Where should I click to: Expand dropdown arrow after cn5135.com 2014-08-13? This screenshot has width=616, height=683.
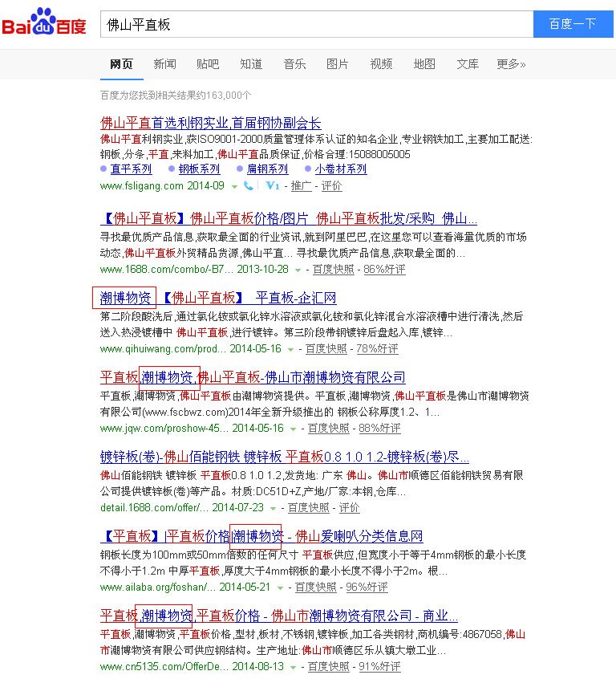(293, 667)
